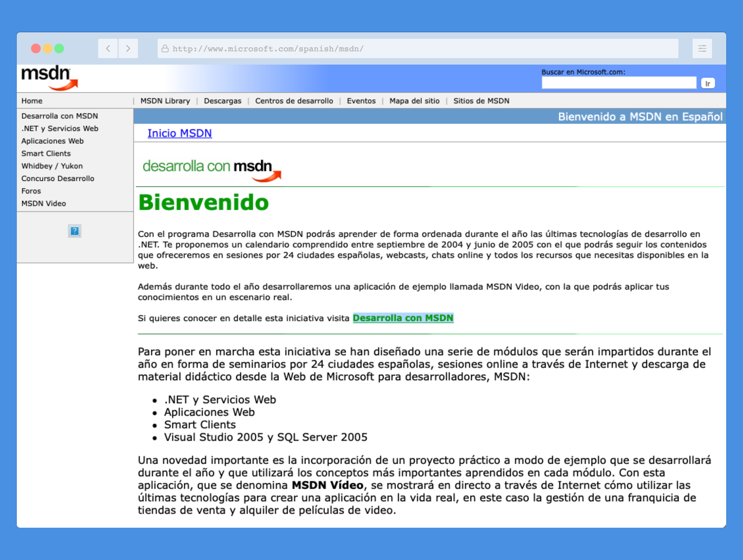743x560 pixels.
Task: Click the padlock icon in address bar
Action: pyautogui.click(x=165, y=49)
